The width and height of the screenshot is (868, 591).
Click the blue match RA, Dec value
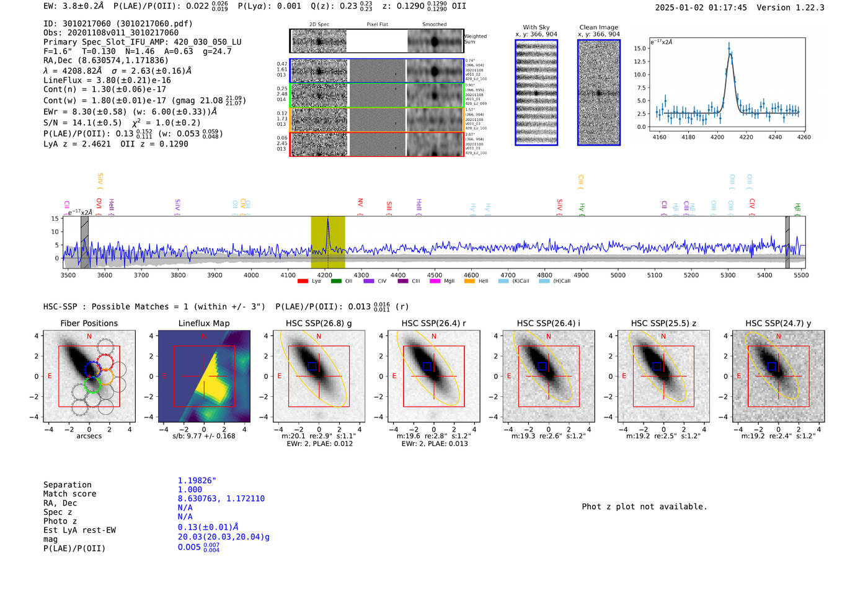click(x=221, y=499)
